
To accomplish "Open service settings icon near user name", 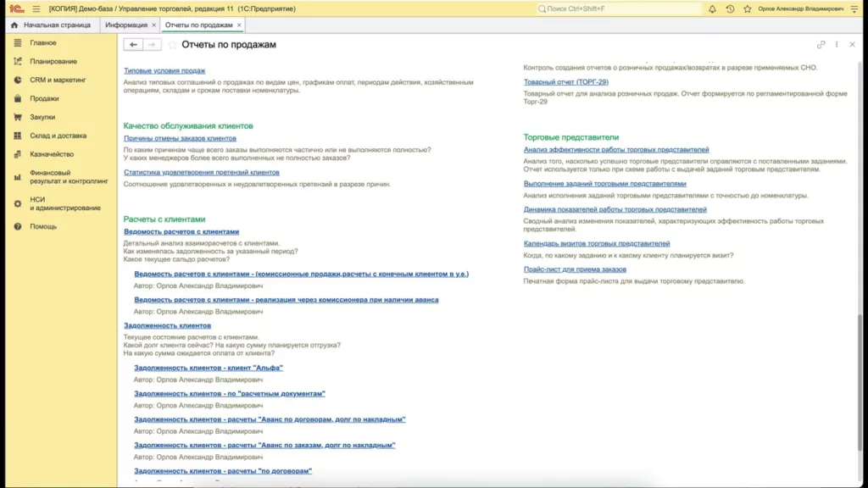I will 854,8.
